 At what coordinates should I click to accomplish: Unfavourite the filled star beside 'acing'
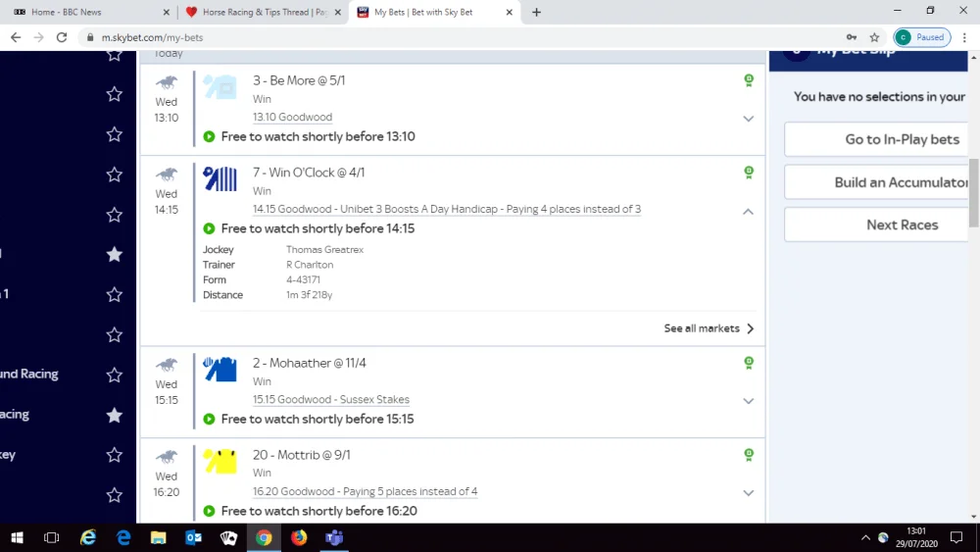pos(115,415)
